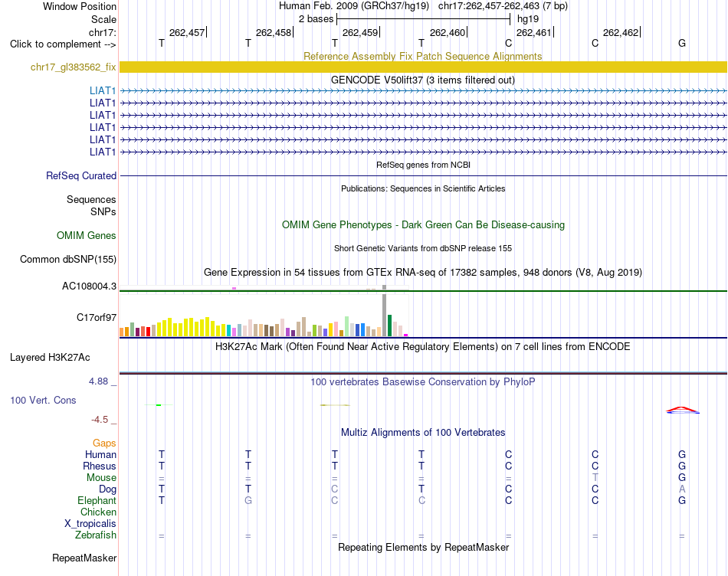728x576 pixels.
Task: Click the RepeatMasker track label
Action: [x=84, y=558]
